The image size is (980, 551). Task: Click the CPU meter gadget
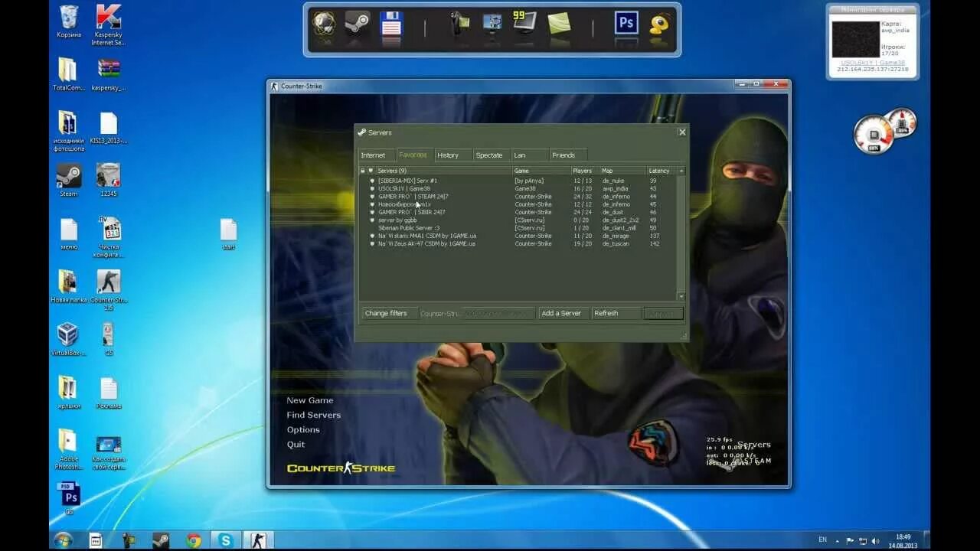[x=874, y=134]
